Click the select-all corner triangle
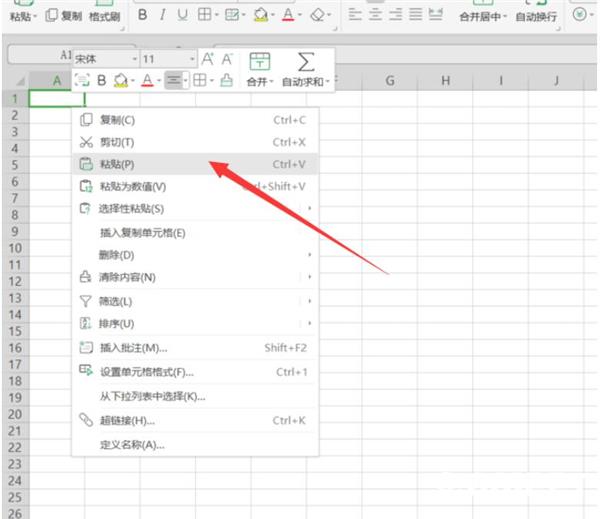 point(18,81)
